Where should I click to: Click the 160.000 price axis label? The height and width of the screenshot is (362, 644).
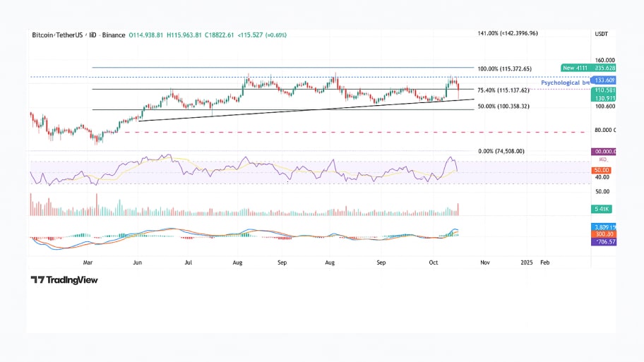[x=605, y=61]
